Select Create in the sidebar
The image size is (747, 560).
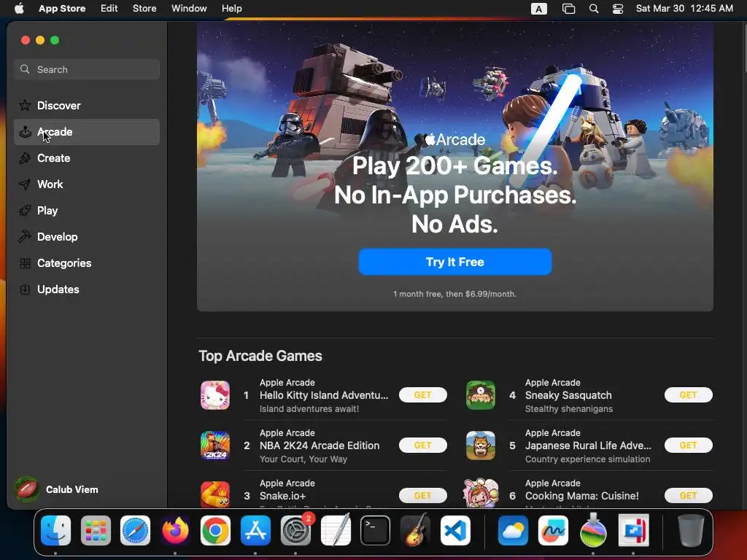[x=86, y=157]
